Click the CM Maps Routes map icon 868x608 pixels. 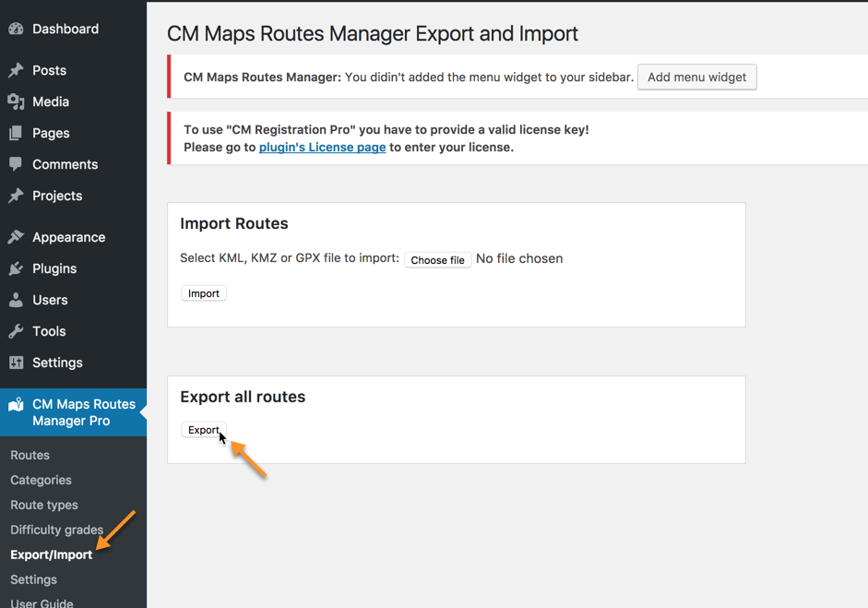coord(16,405)
